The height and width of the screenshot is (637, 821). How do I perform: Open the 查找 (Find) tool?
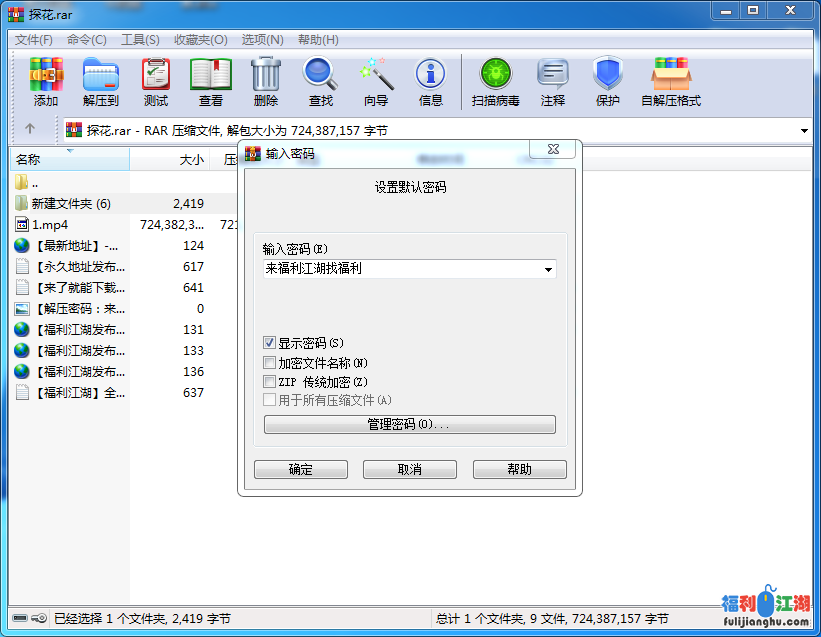click(x=320, y=80)
